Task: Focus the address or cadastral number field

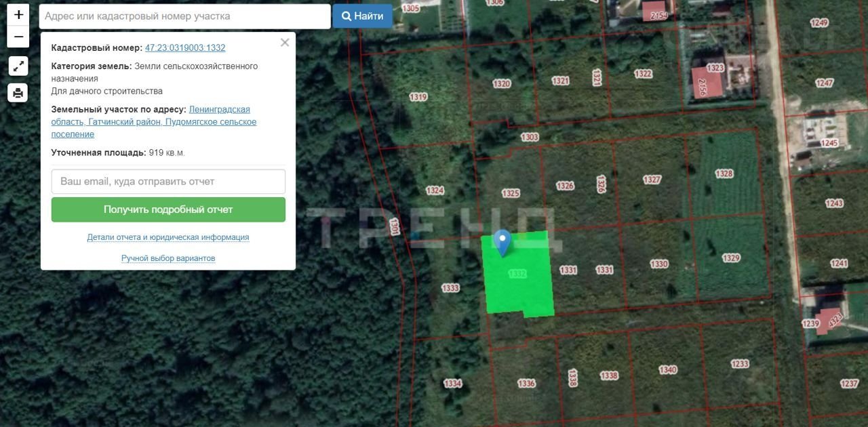Action: click(x=184, y=16)
